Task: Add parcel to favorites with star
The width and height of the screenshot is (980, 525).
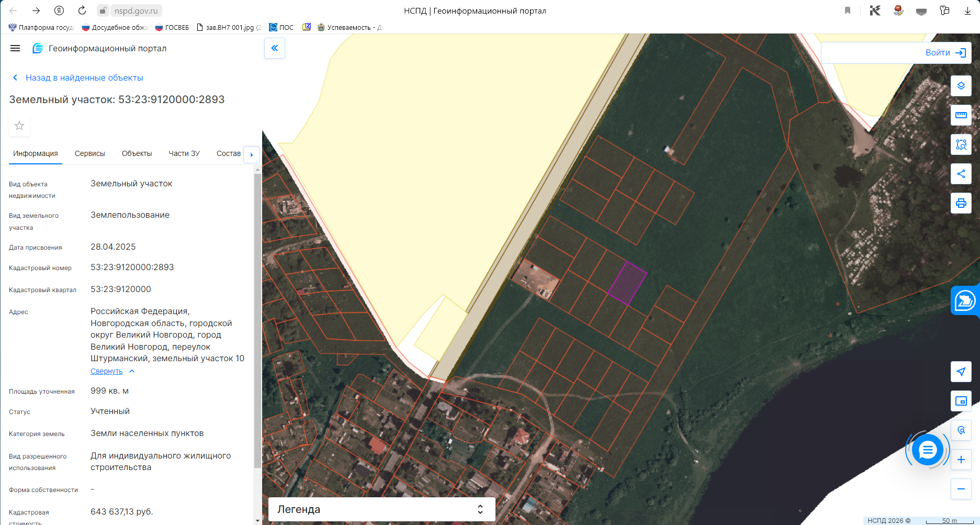Action: point(19,126)
